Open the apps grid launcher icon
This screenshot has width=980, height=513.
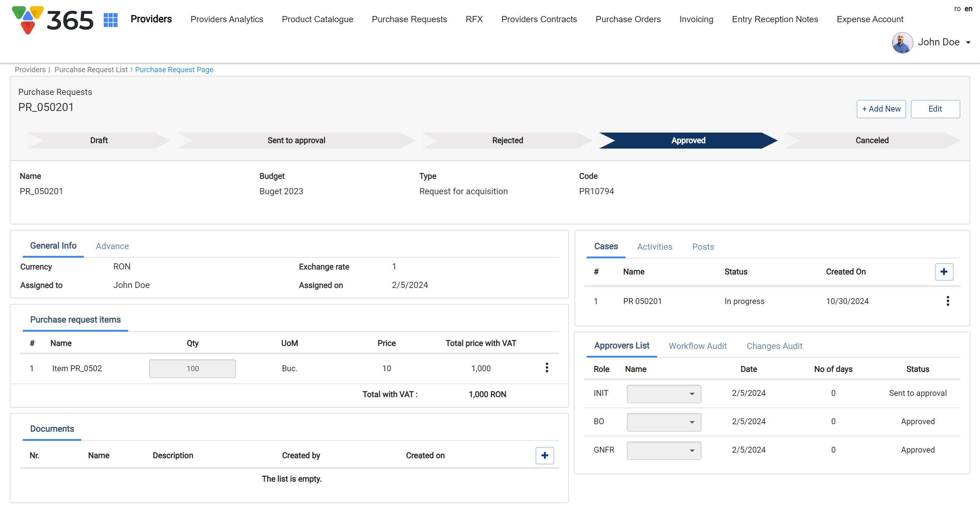110,19
